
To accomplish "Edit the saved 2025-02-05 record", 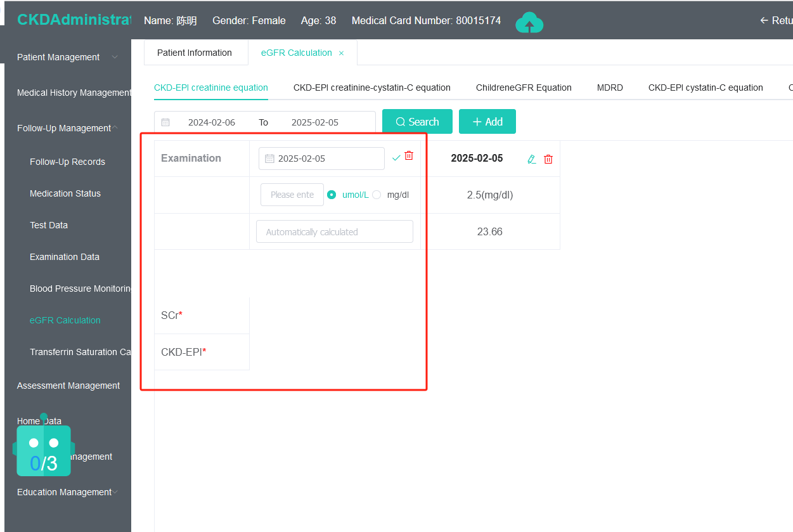I will (x=532, y=159).
